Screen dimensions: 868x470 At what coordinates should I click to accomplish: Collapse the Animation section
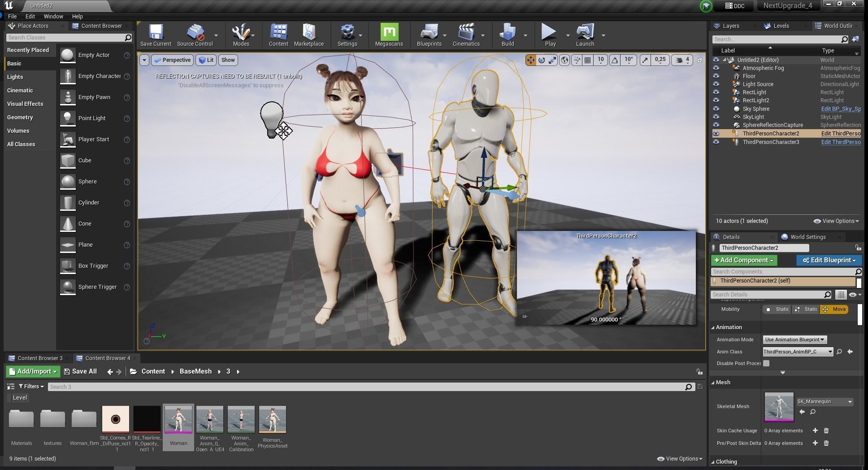coord(713,327)
